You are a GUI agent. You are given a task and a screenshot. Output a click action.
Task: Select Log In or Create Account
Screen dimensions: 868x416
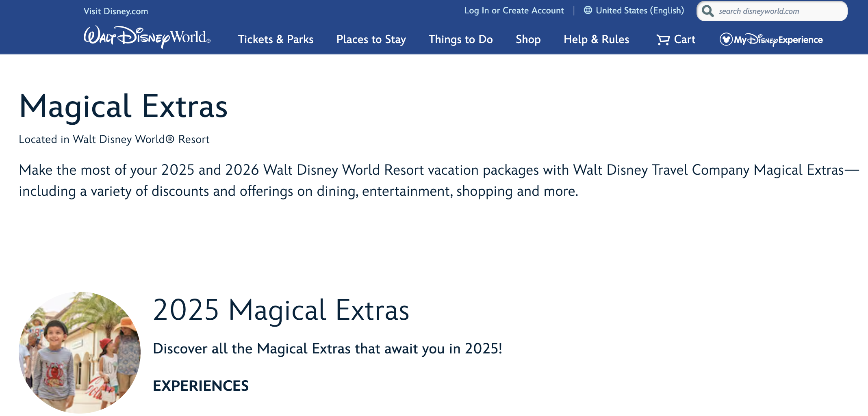click(x=514, y=11)
